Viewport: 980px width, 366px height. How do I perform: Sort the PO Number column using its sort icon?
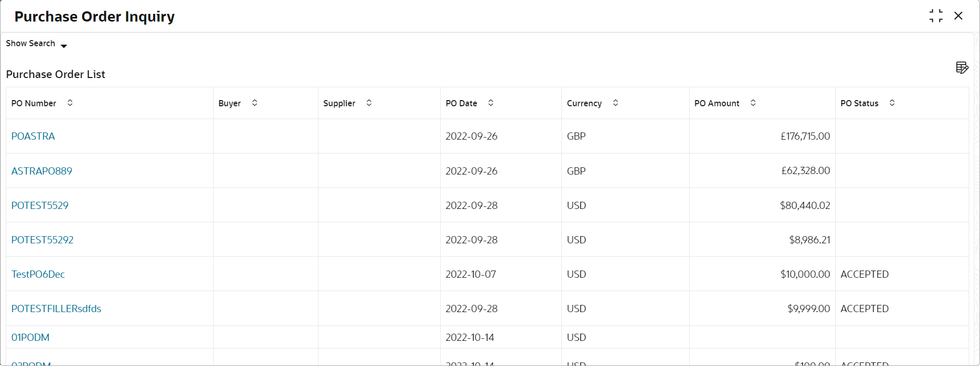click(x=70, y=103)
